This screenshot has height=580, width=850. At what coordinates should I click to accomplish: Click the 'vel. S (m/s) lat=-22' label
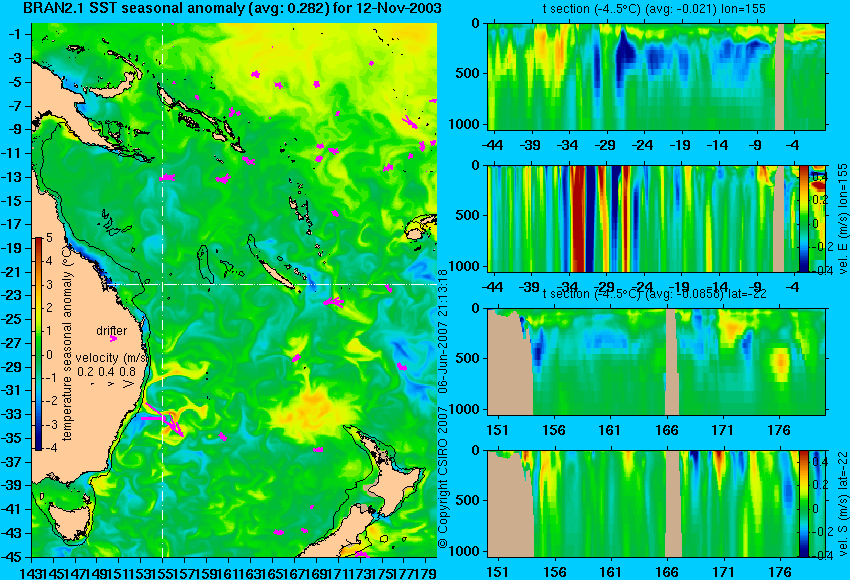[842, 502]
